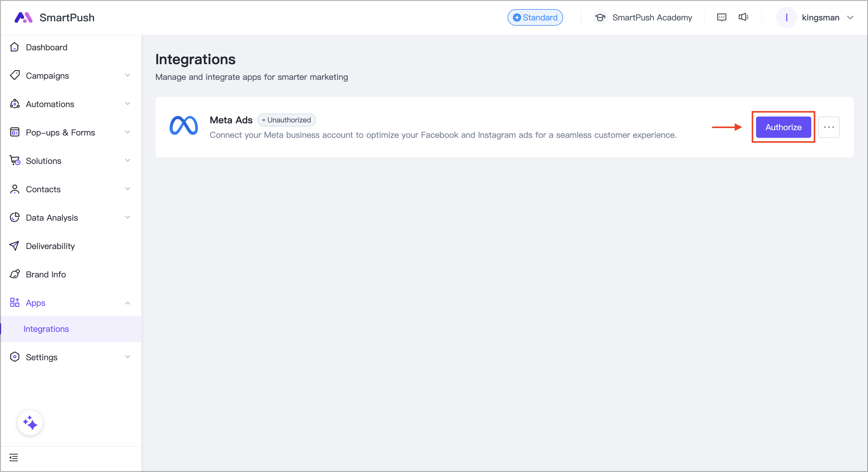868x472 pixels.
Task: Open the announcements megaphone icon
Action: click(743, 17)
